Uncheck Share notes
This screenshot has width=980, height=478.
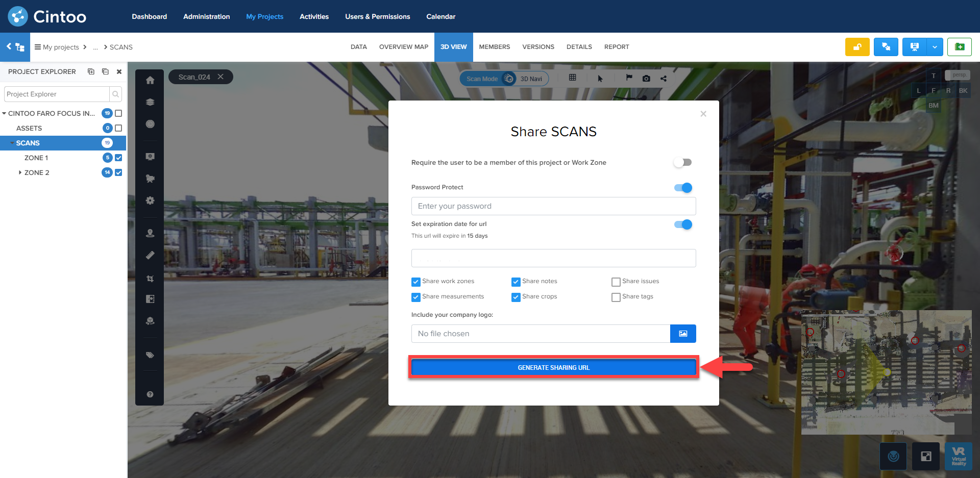(x=516, y=282)
